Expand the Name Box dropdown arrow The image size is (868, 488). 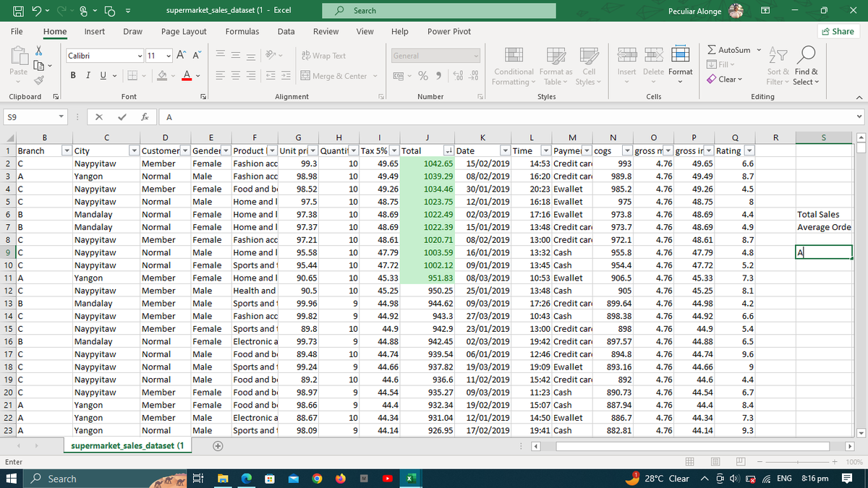coord(63,116)
